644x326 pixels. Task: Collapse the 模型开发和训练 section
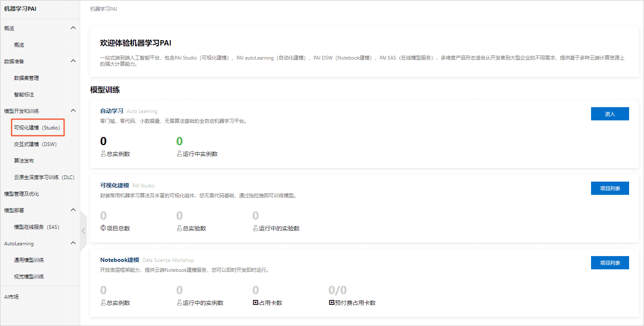click(73, 110)
